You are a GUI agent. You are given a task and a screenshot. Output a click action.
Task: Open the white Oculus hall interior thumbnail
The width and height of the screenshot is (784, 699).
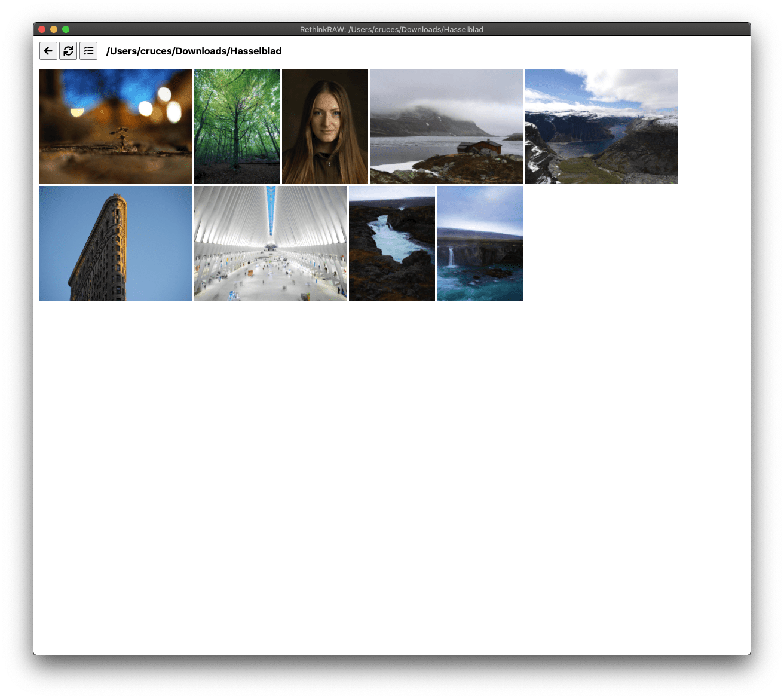point(271,243)
